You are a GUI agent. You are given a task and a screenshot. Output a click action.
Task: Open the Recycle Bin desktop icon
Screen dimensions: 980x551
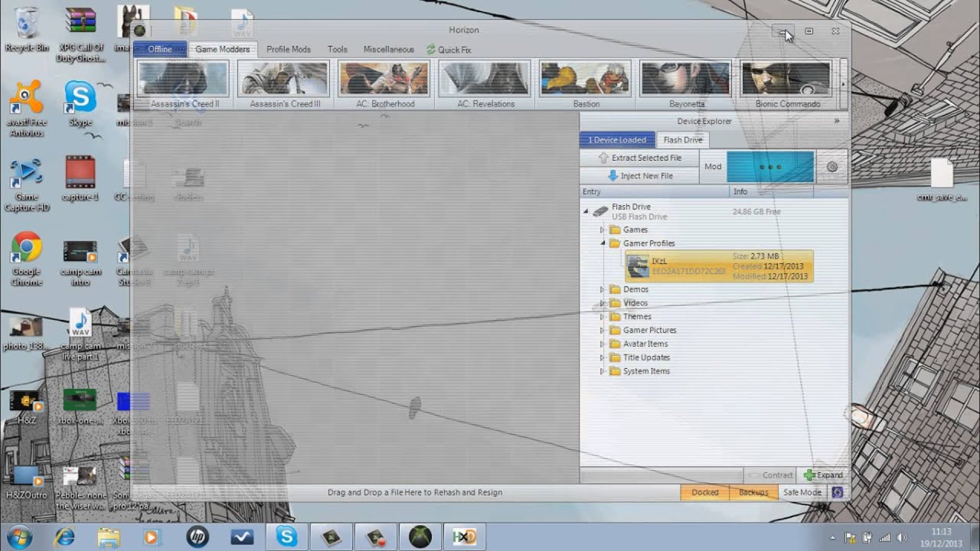point(27,30)
